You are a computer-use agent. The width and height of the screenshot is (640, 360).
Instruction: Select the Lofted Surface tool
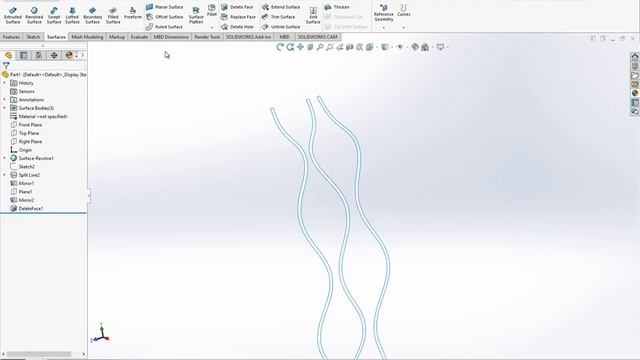point(72,15)
